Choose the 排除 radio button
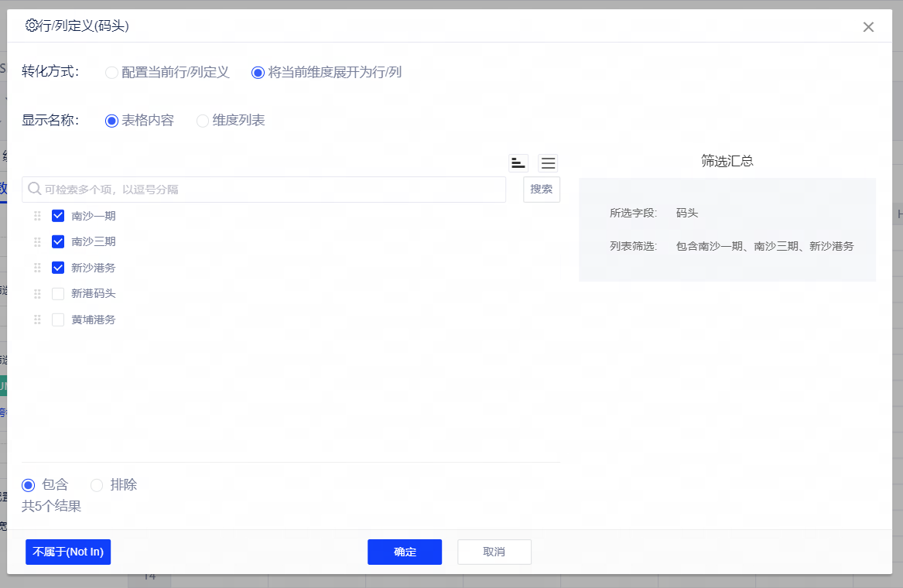903x588 pixels. 97,485
